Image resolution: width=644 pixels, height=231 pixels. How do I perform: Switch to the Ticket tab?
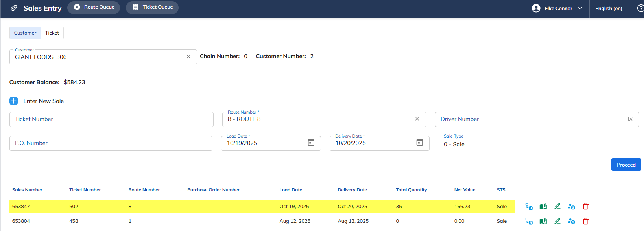pos(52,33)
